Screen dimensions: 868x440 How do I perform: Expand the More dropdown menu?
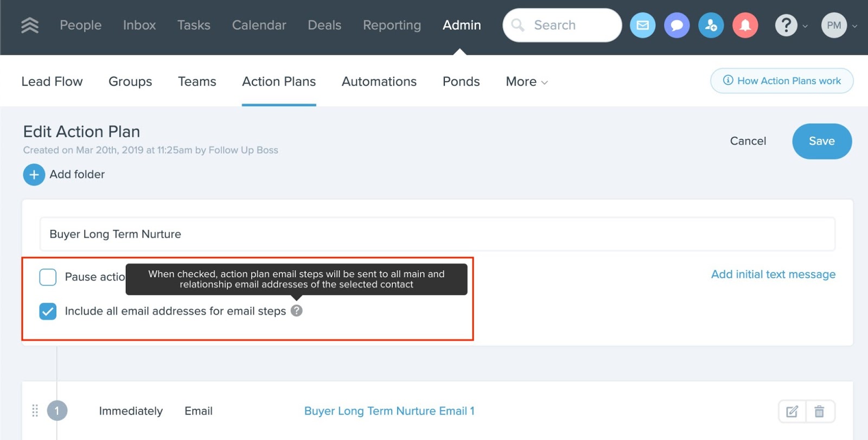click(526, 81)
